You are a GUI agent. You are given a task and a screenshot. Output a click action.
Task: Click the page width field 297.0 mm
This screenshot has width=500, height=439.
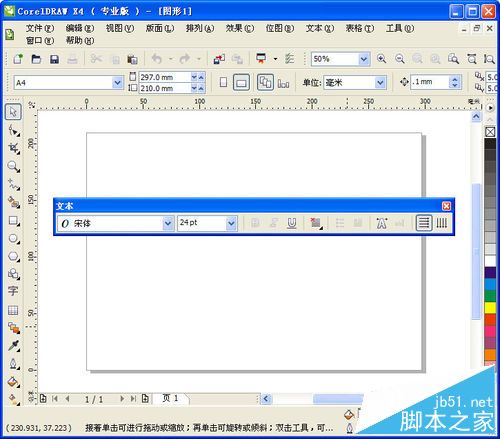click(164, 77)
